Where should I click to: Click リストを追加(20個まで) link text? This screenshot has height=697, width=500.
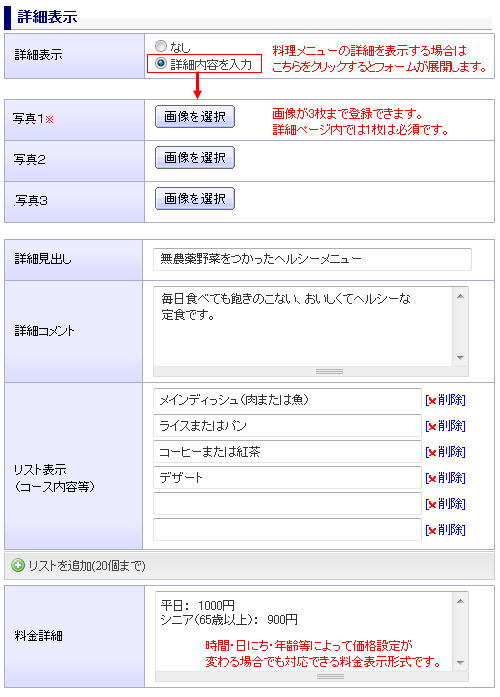point(87,566)
